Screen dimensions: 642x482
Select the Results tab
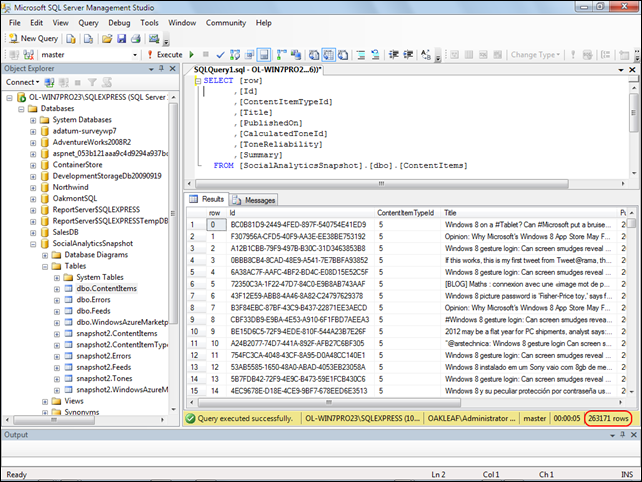pyautogui.click(x=207, y=200)
